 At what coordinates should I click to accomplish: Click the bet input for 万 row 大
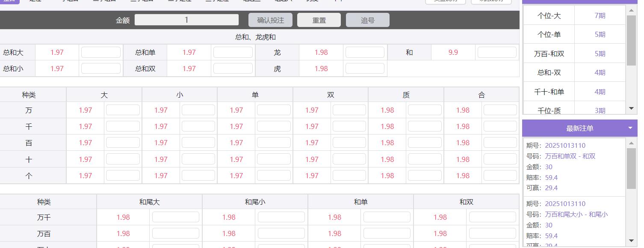tap(123, 110)
